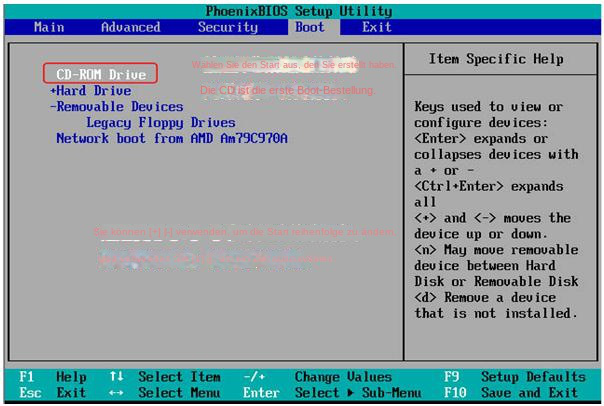Click the Select Menu legend entry
604x406 pixels.
(x=179, y=393)
